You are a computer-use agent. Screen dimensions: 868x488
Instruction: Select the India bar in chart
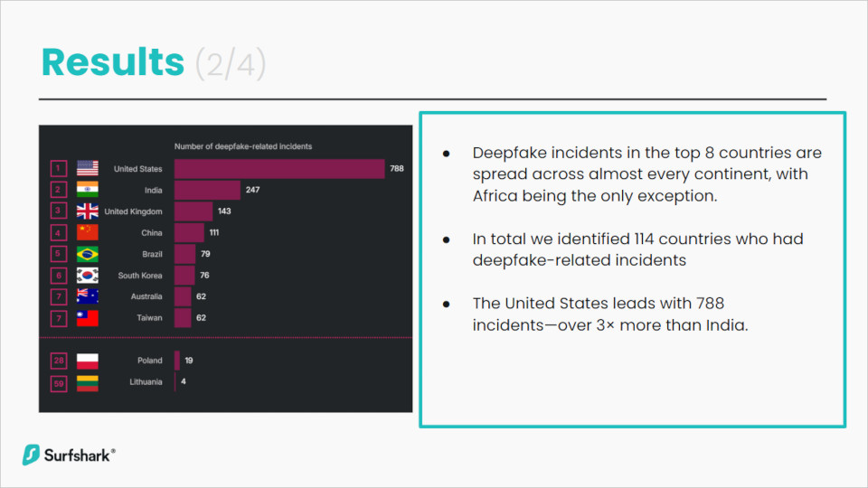click(x=208, y=190)
